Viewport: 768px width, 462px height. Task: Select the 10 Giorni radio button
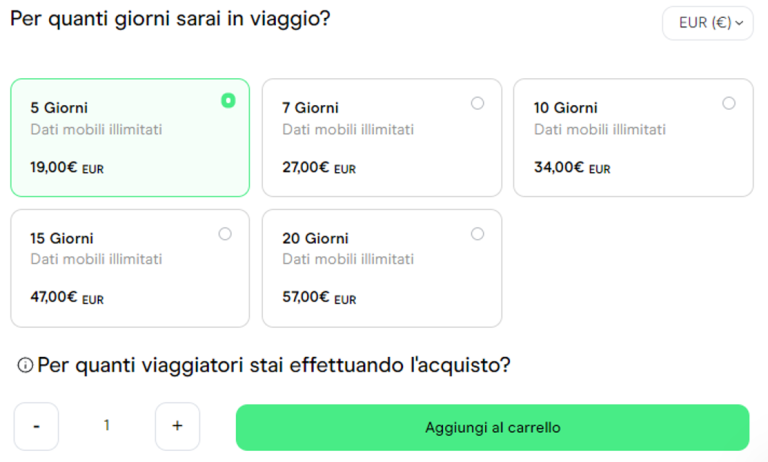(x=729, y=103)
